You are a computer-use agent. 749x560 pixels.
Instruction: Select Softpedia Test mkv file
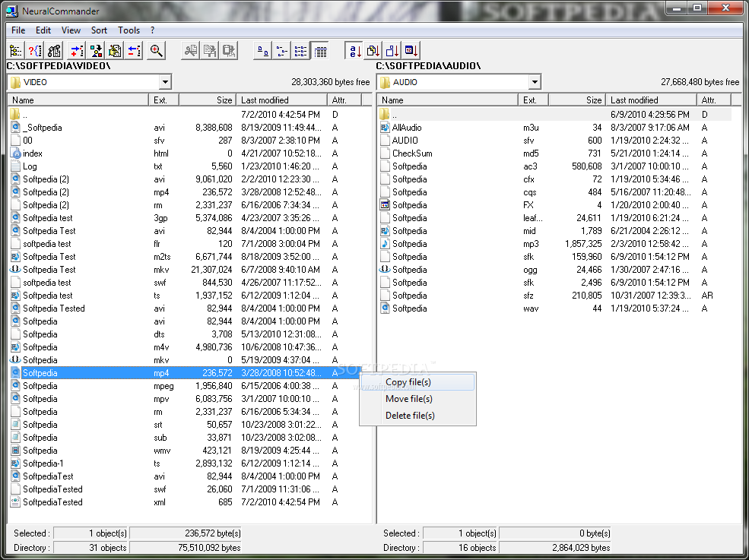(49, 269)
